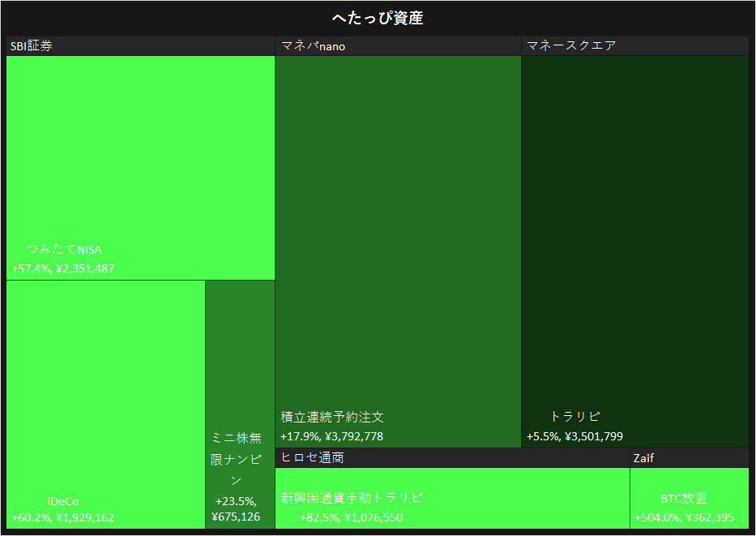Click the ミニ株無限ナンピン label

(237, 459)
